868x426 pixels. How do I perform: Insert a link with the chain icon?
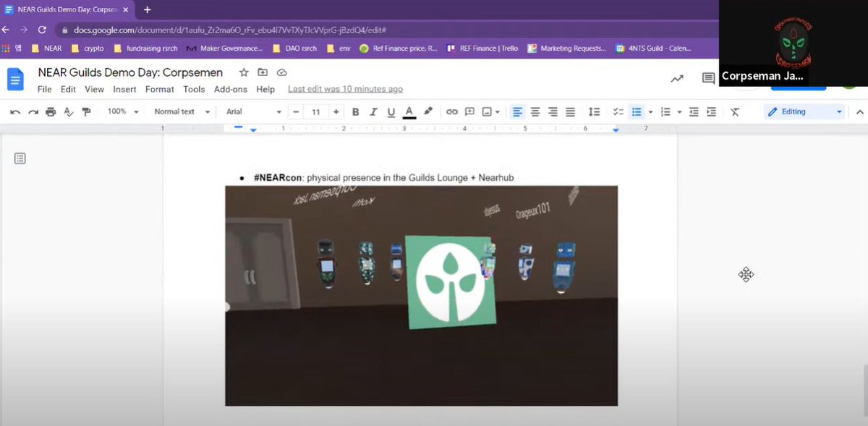click(x=452, y=112)
